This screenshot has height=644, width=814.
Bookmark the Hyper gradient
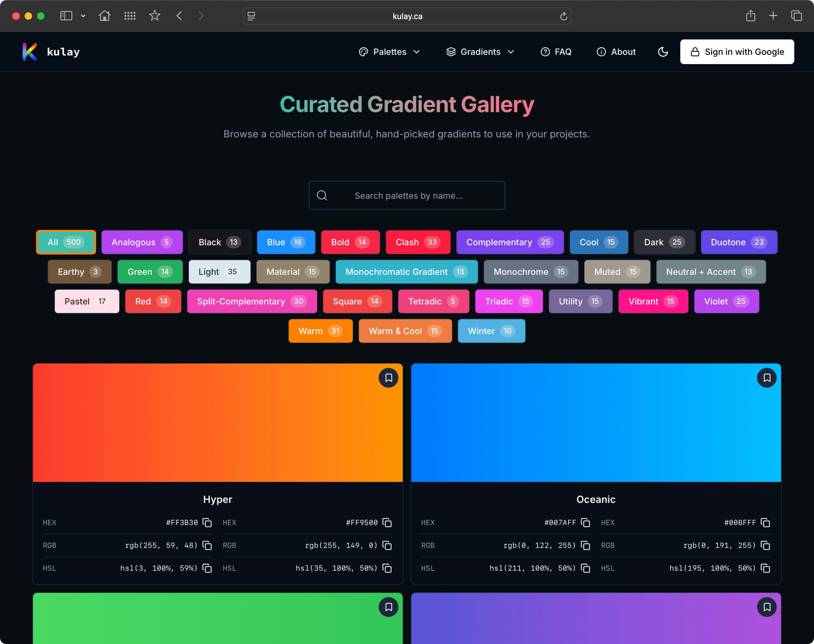[388, 378]
